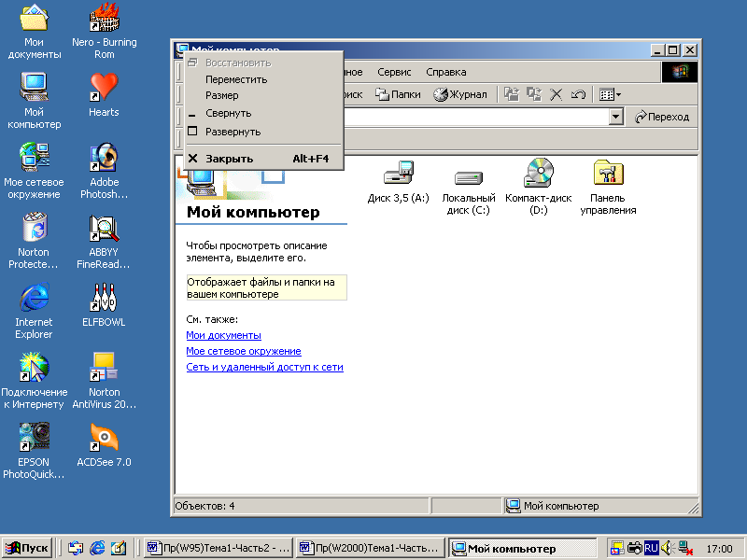Click the third quick launch icon
This screenshot has height=560, width=747.
(119, 548)
